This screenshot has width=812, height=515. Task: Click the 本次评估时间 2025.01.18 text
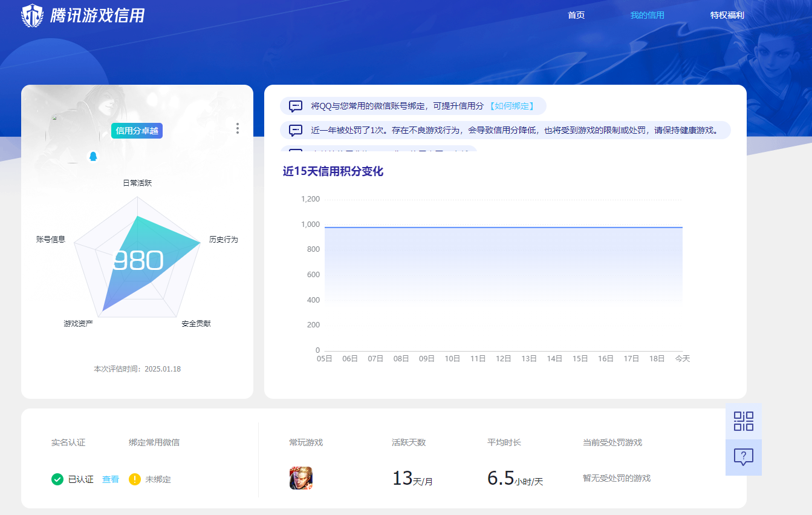click(137, 369)
